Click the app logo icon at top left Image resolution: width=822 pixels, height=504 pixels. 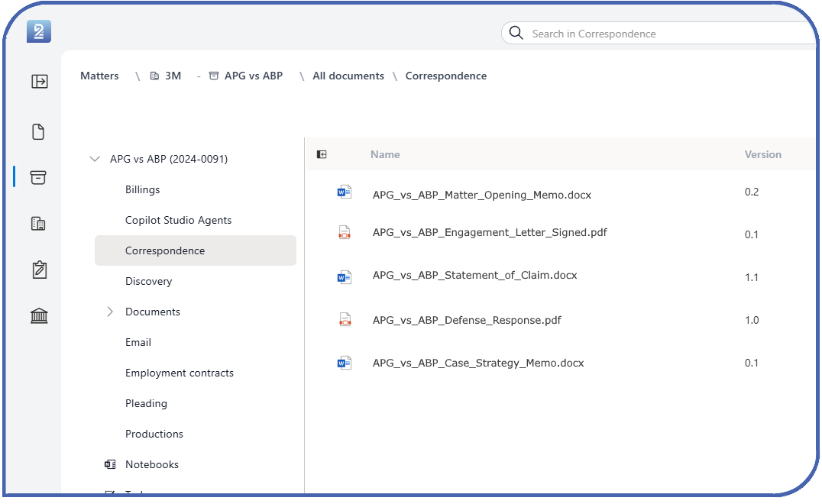(39, 31)
